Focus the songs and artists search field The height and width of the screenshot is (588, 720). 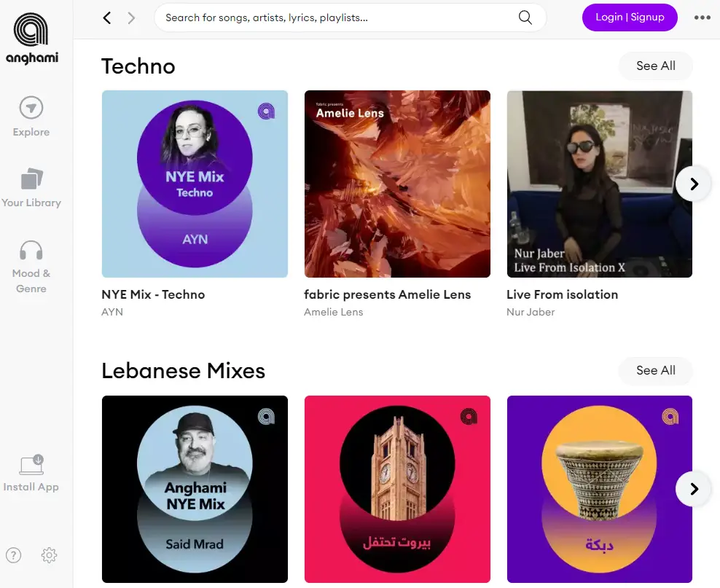pyautogui.click(x=350, y=17)
